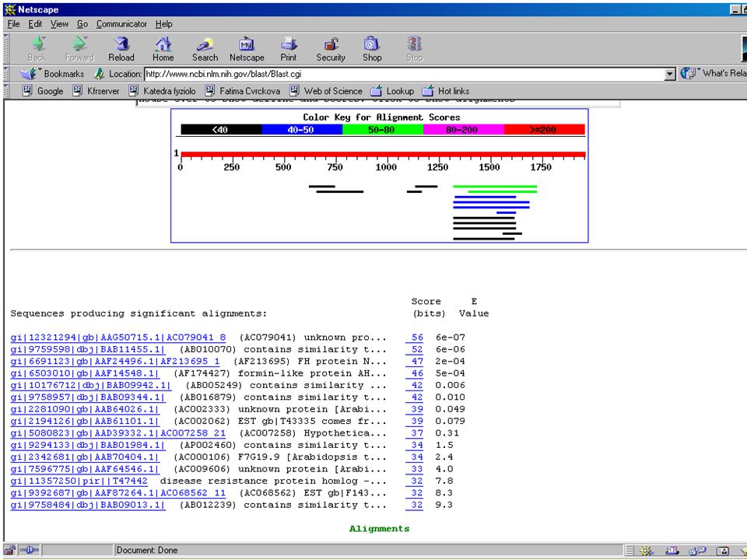Open link gi|6503010|gb|AAF14548.1
This screenshot has width=747, height=560.
tap(85, 373)
